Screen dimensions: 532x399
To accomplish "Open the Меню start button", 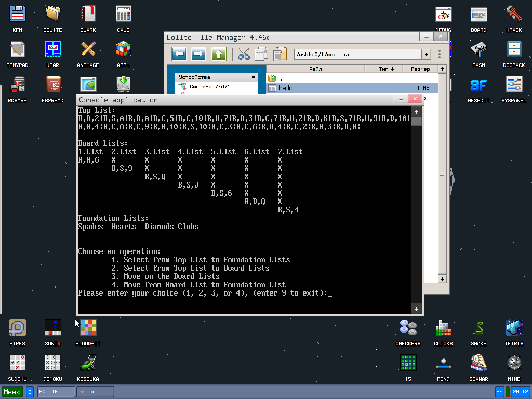I will [x=12, y=391].
